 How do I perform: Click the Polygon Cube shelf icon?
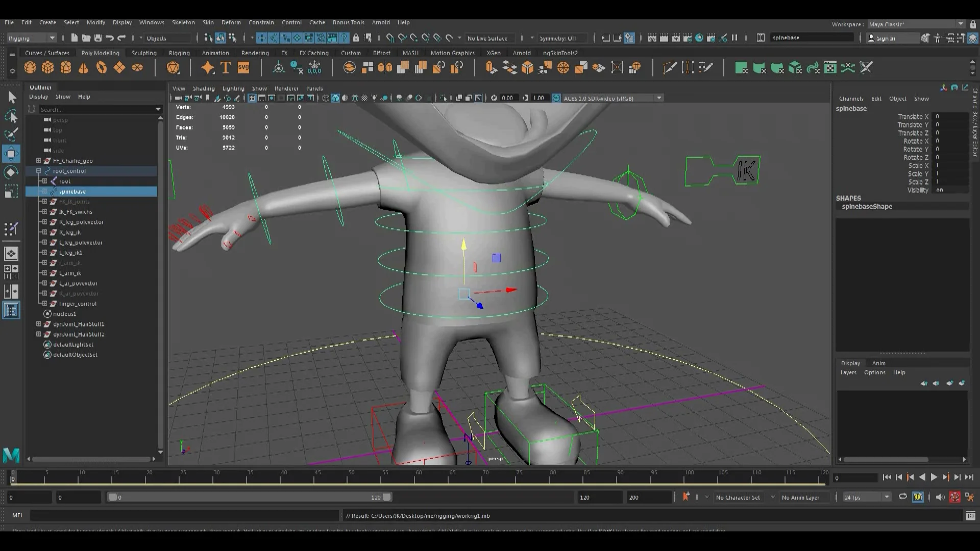point(48,67)
